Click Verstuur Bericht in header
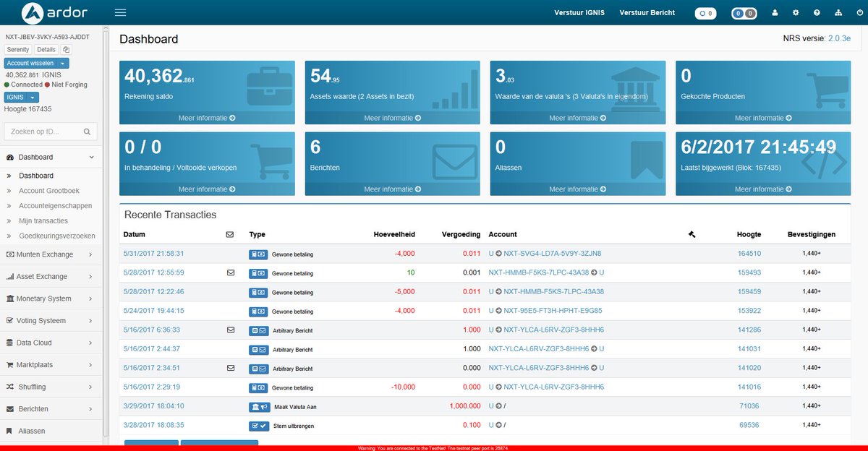 coord(647,13)
